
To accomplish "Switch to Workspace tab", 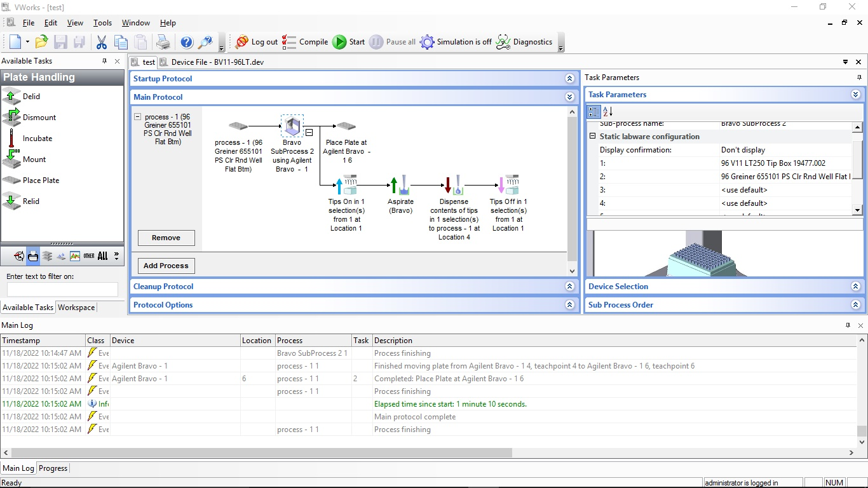I will coord(76,308).
